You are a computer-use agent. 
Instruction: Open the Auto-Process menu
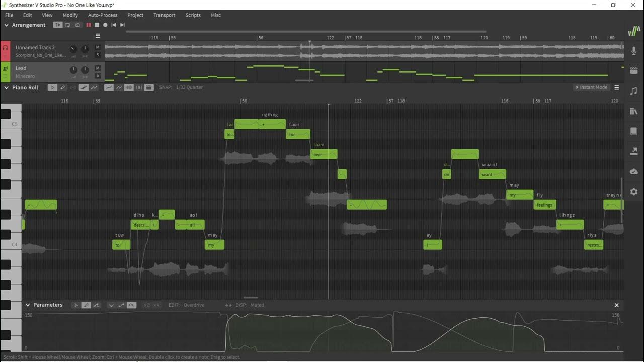pyautogui.click(x=103, y=15)
